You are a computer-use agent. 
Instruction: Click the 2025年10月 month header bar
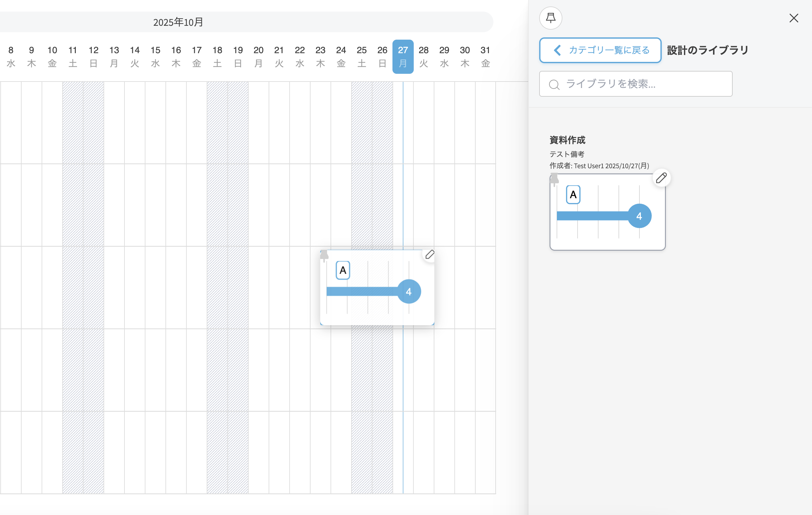click(x=178, y=22)
